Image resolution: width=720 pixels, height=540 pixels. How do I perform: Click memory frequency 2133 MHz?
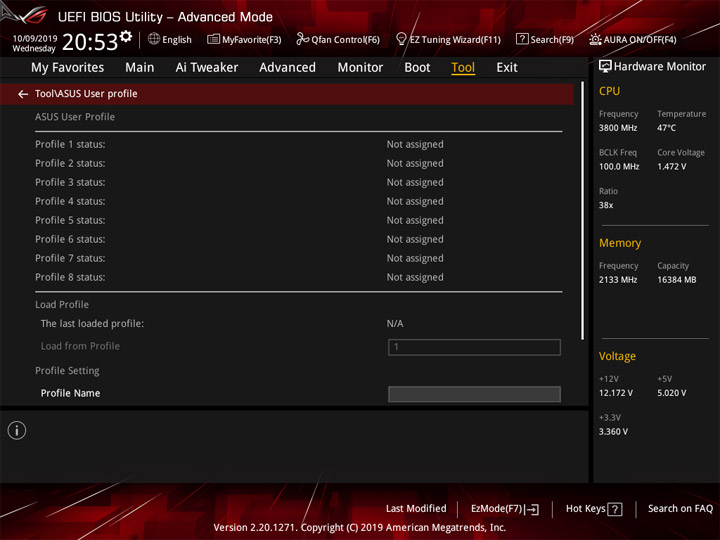[x=618, y=280]
